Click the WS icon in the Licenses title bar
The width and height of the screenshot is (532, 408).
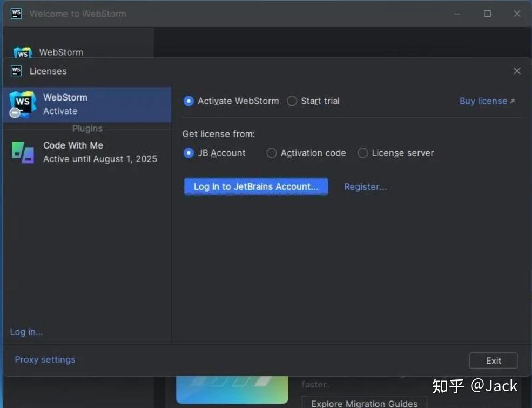click(x=17, y=71)
